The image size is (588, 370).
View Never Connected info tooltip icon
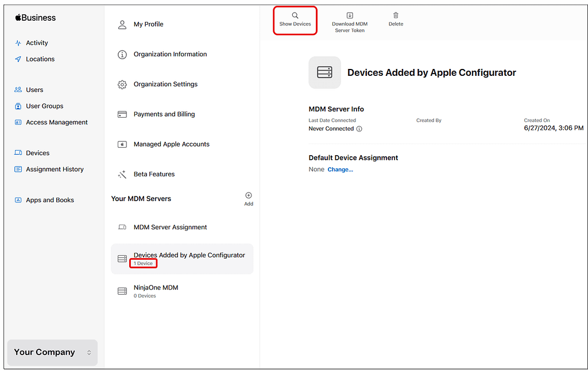361,129
